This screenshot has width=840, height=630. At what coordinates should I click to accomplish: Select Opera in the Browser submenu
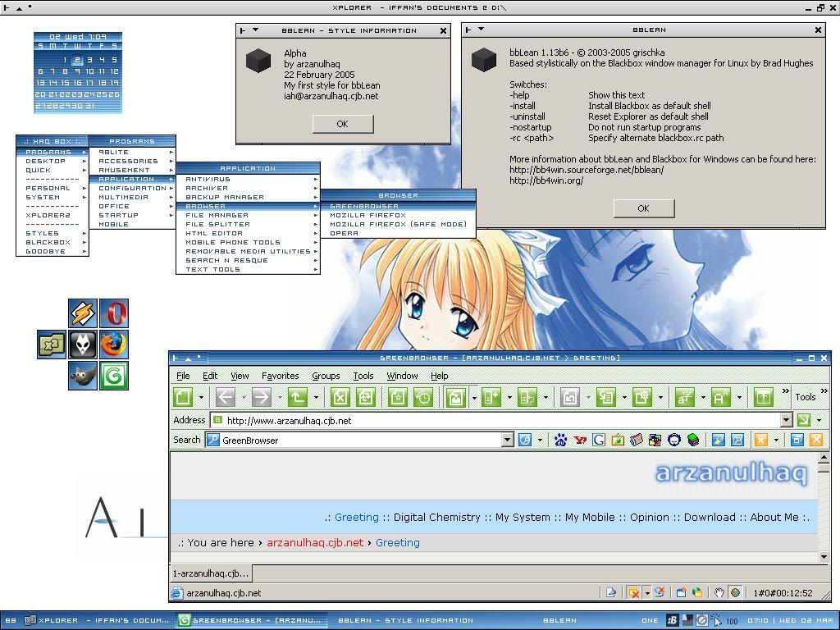coord(344,233)
